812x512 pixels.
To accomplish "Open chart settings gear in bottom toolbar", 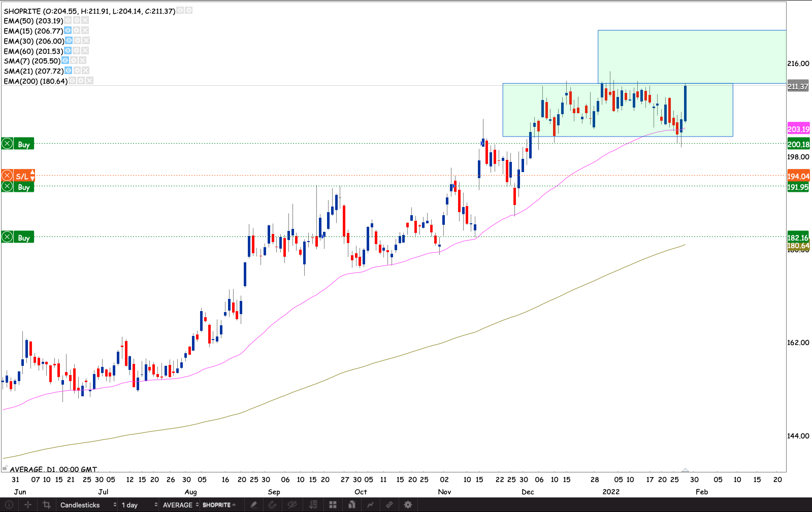I will tap(408, 505).
